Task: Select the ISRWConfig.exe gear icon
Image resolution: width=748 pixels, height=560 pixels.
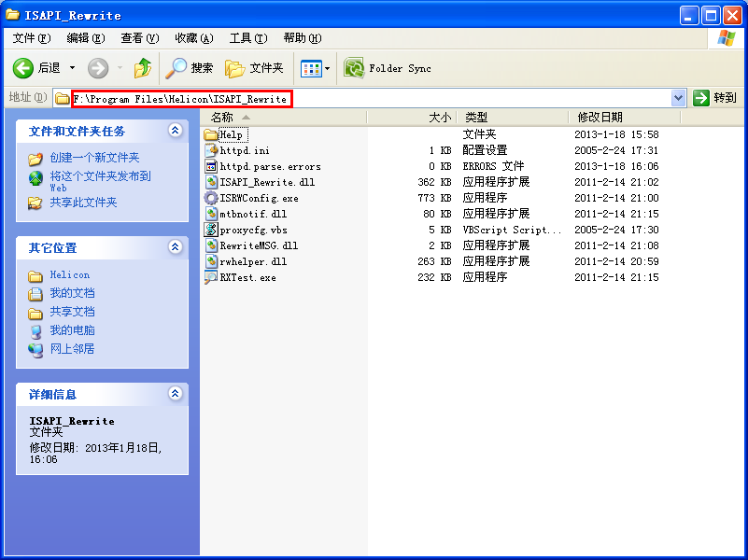Action: click(x=211, y=198)
